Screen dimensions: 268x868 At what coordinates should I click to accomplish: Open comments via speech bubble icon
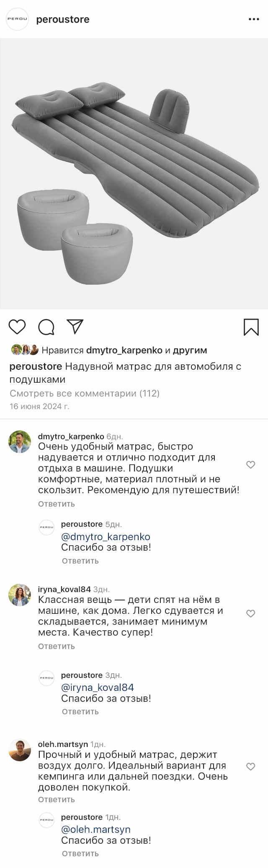tap(46, 327)
